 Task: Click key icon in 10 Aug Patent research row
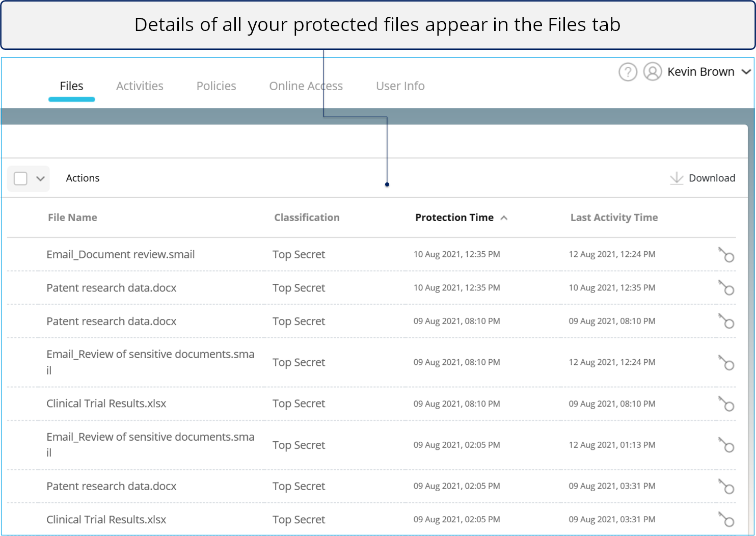point(726,288)
